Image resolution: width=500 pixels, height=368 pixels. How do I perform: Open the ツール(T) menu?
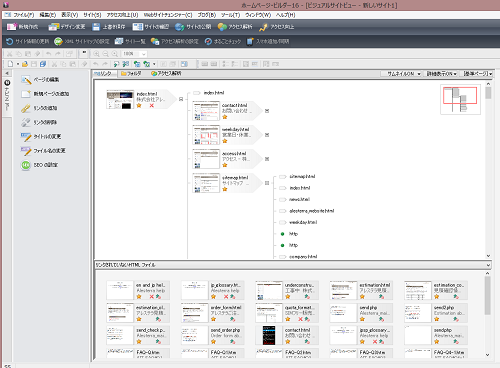coord(231,15)
